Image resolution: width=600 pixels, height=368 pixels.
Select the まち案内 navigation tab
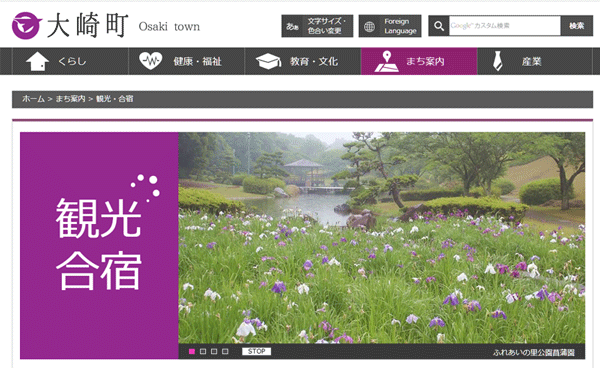(419, 61)
